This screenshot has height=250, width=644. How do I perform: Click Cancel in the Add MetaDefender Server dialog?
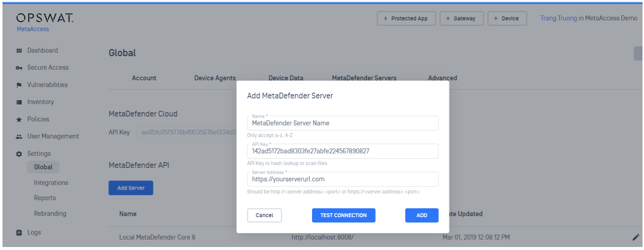[x=264, y=216]
